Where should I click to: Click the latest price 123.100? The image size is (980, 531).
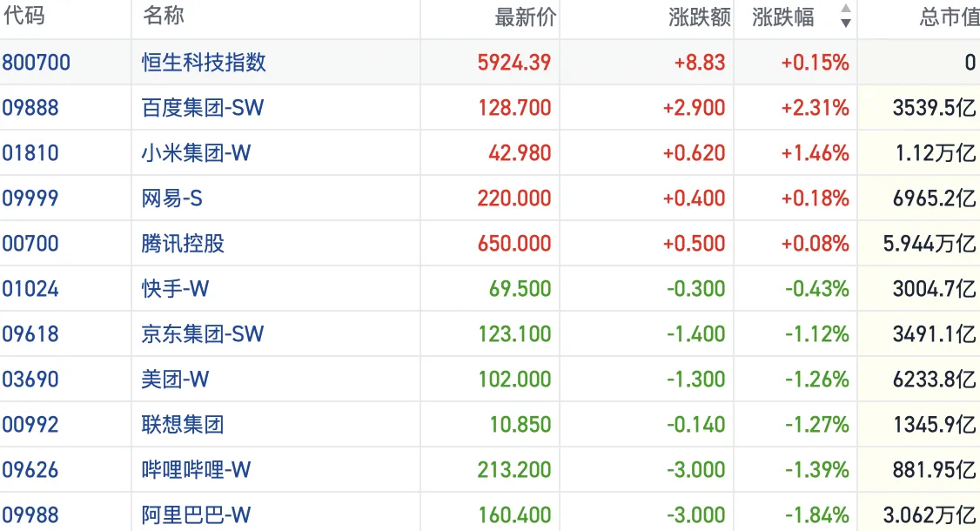click(515, 334)
